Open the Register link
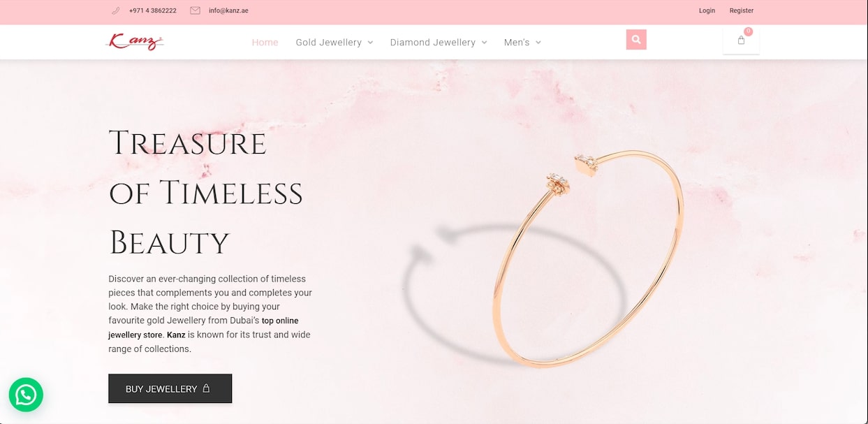This screenshot has width=868, height=424. click(742, 10)
